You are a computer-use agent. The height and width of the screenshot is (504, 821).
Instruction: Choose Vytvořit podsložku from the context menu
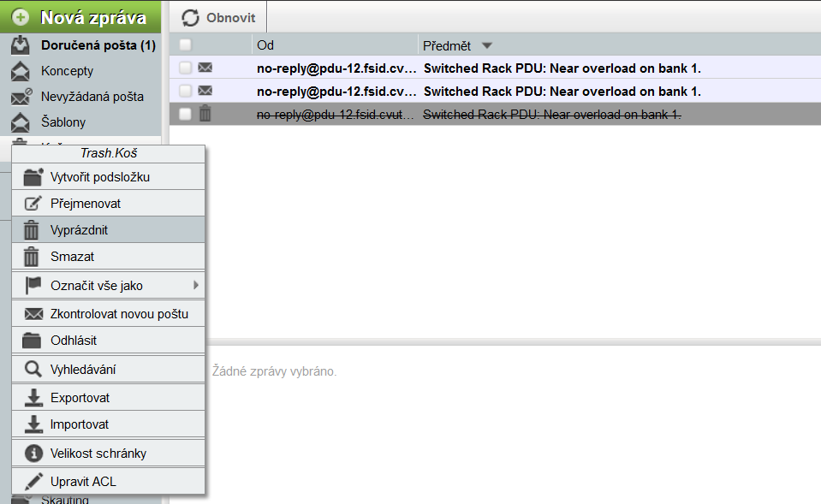[109, 177]
